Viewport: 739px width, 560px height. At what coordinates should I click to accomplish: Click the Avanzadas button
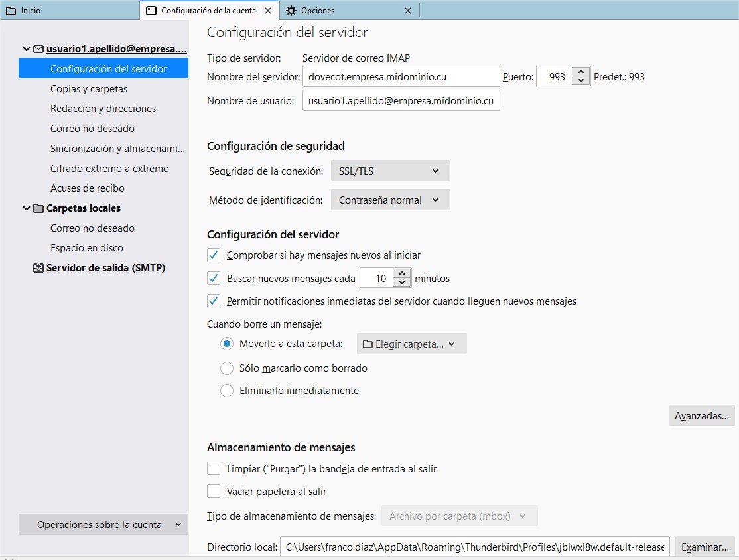coord(701,416)
